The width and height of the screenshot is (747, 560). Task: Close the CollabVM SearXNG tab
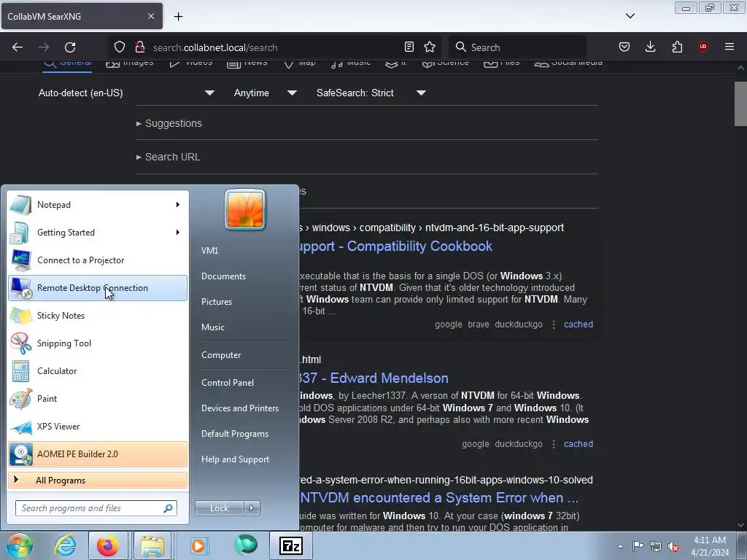(x=150, y=16)
